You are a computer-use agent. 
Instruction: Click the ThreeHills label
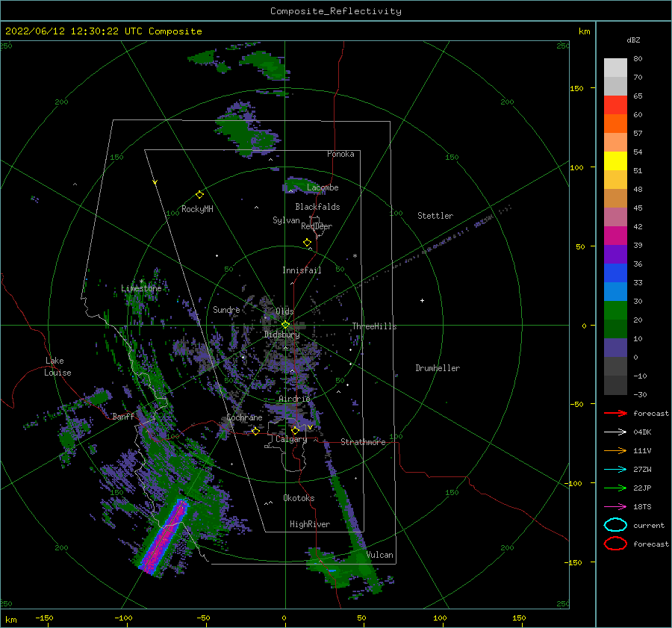(x=375, y=326)
